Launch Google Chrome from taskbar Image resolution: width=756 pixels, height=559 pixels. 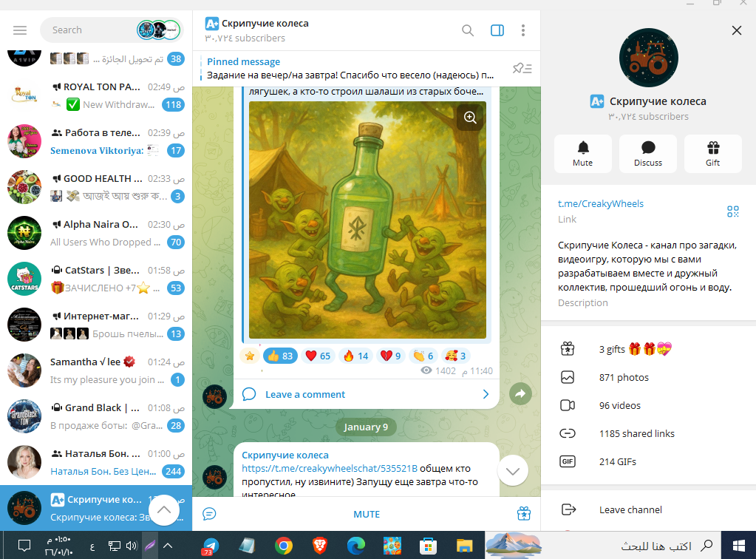pos(284,546)
